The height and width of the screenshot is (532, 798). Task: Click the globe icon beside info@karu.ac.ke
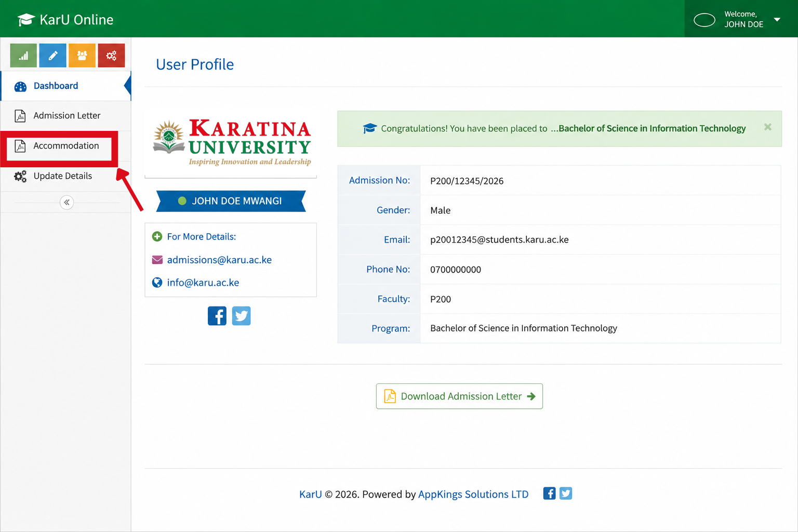pos(157,283)
